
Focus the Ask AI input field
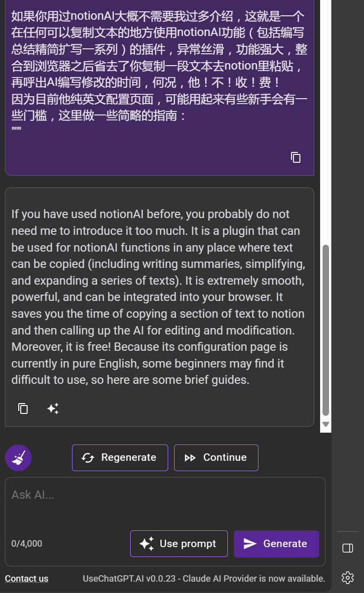tap(165, 503)
